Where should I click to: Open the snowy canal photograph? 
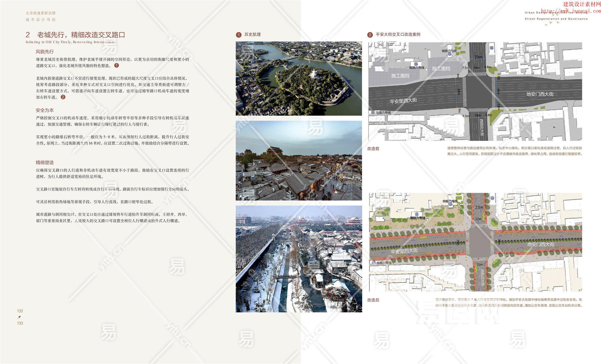click(299, 259)
